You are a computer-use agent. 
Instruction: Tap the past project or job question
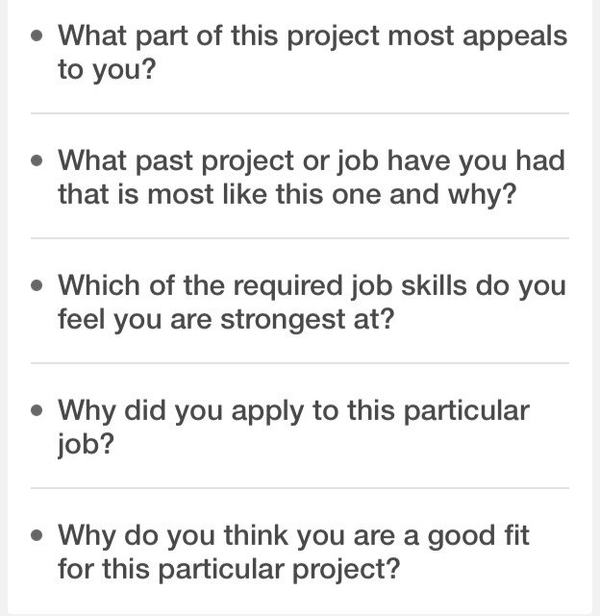point(300,177)
